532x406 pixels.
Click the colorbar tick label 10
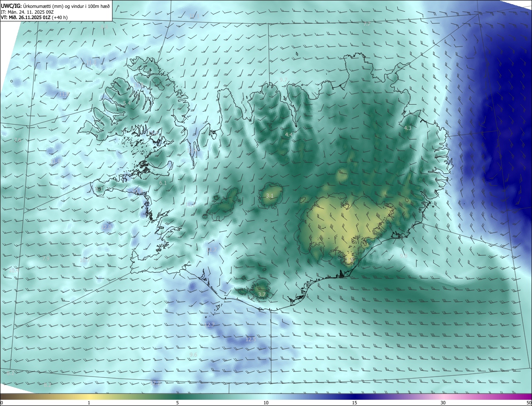click(x=266, y=403)
